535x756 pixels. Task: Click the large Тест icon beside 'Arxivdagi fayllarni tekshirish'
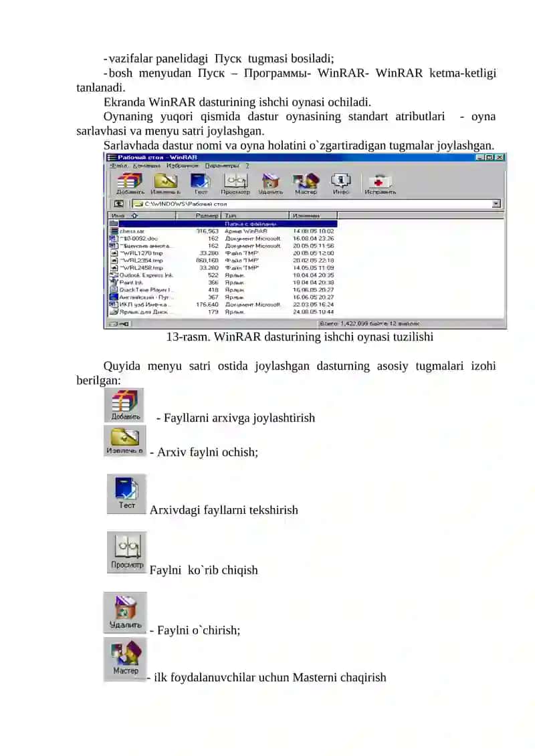click(x=126, y=494)
